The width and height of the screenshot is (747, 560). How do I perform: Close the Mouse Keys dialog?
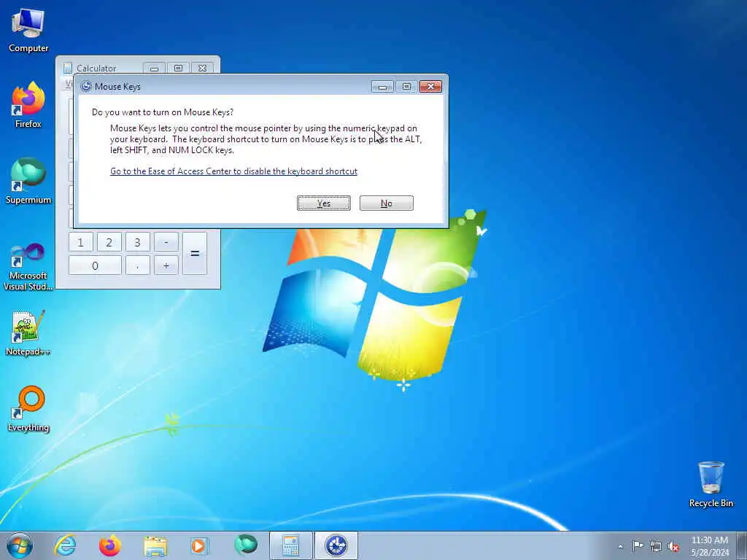click(430, 87)
